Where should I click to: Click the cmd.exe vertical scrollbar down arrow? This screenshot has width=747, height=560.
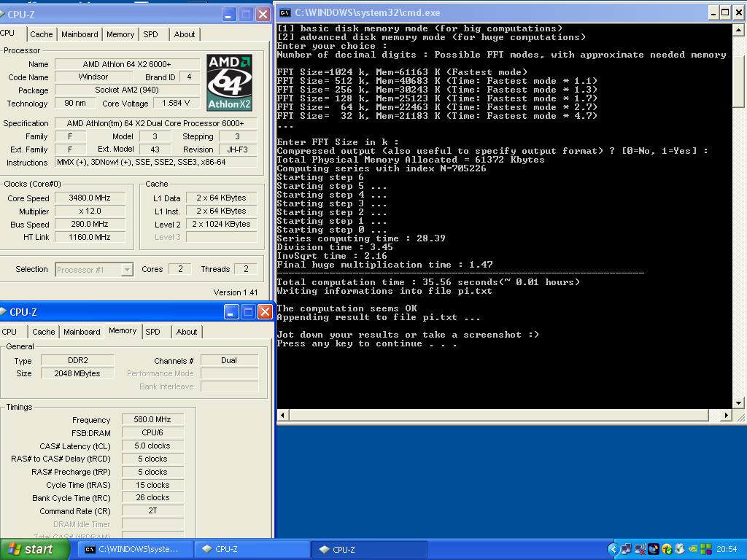click(738, 402)
